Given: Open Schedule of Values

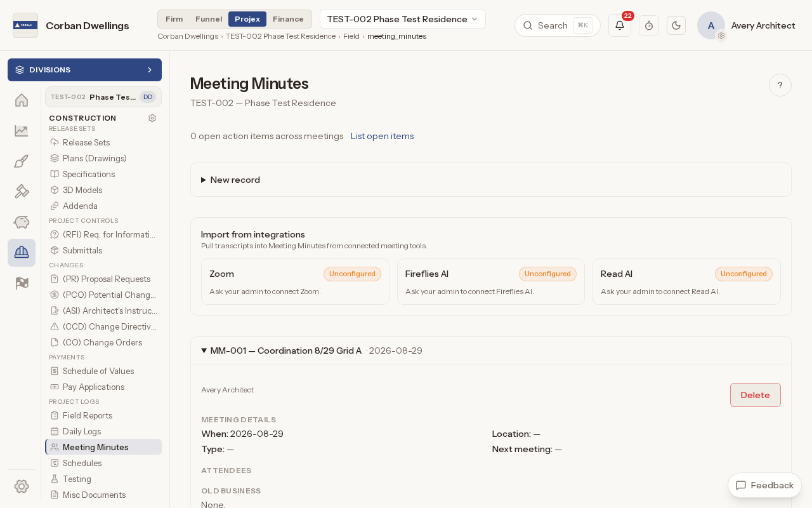Looking at the screenshot, I should click(x=103, y=371).
